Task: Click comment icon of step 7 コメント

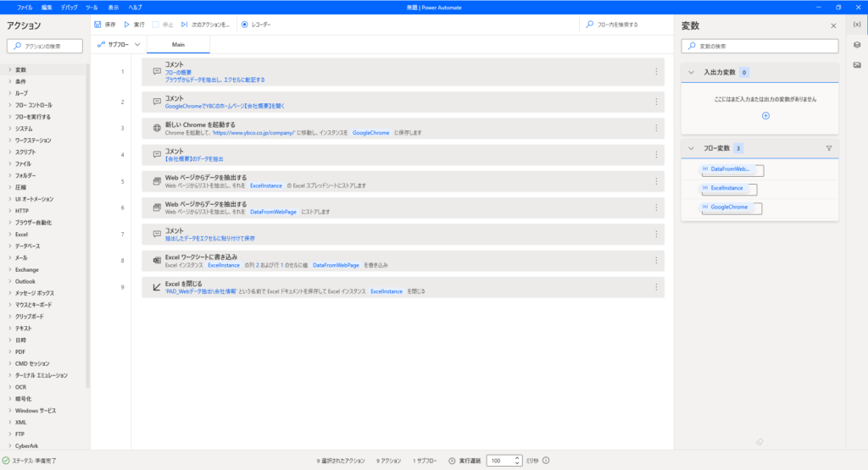Action: point(157,235)
